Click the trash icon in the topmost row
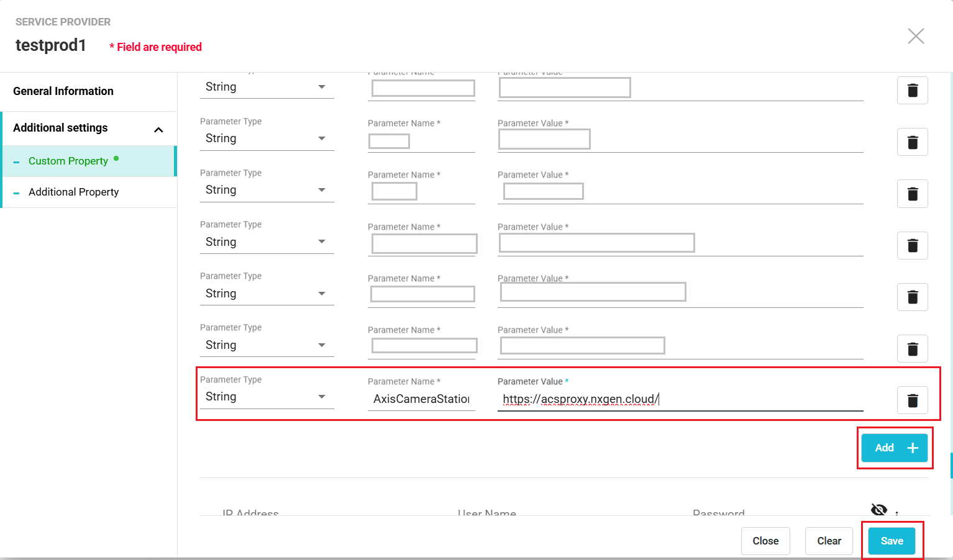Viewport: 953px width, 560px height. point(912,91)
